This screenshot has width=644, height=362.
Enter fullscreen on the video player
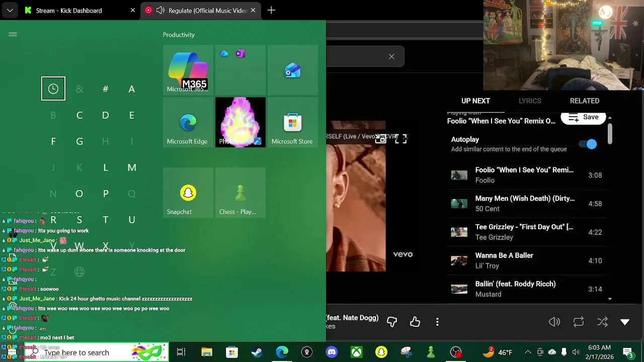[401, 139]
